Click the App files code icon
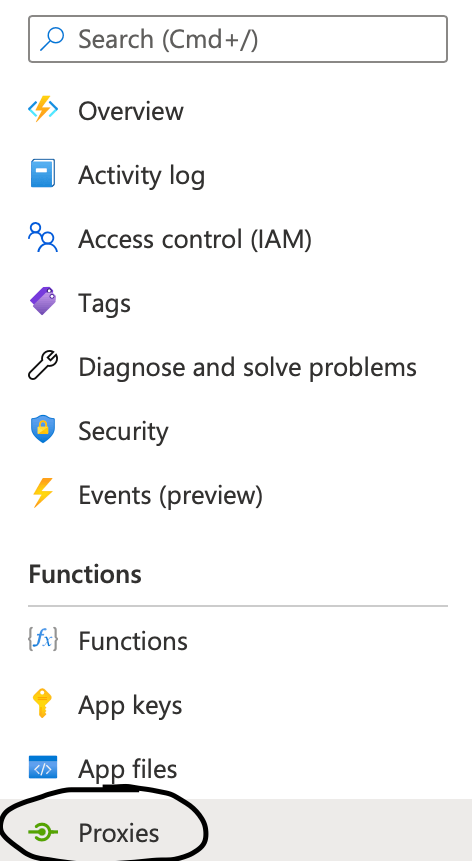 point(43,768)
